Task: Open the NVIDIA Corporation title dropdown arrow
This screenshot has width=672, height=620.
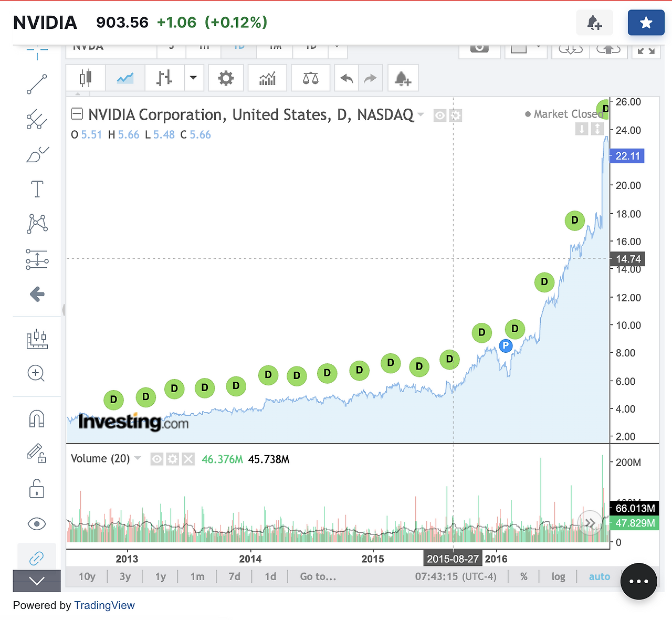Action: 421,114
